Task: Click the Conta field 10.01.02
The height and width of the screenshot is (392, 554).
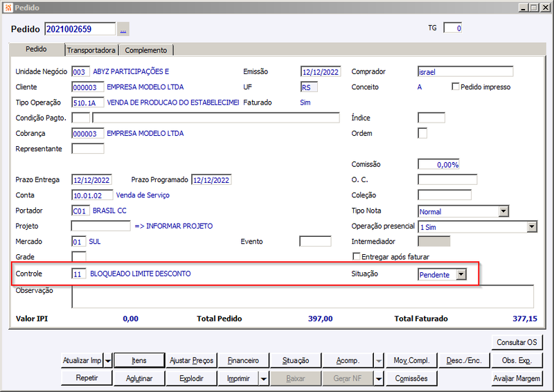Action: 92,195
